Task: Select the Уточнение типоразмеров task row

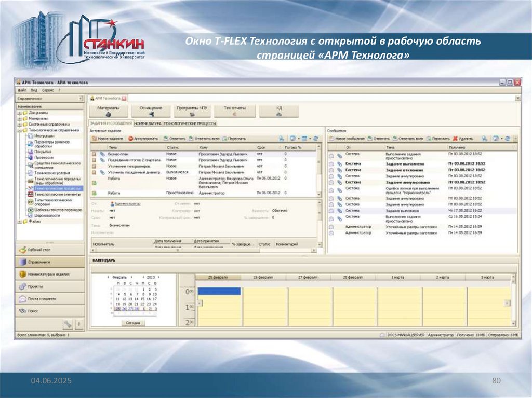Action: pyautogui.click(x=204, y=167)
